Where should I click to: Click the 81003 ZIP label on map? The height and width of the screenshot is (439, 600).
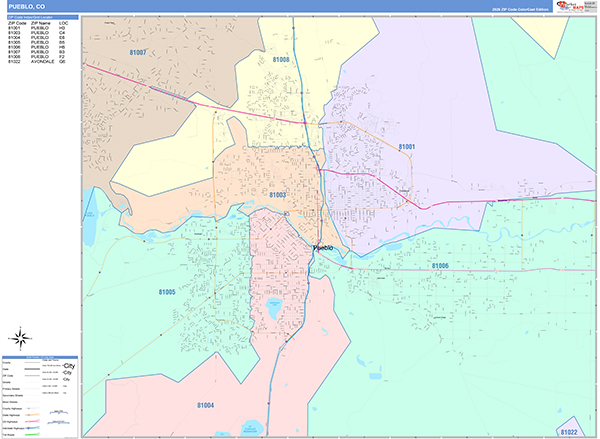pyautogui.click(x=277, y=195)
